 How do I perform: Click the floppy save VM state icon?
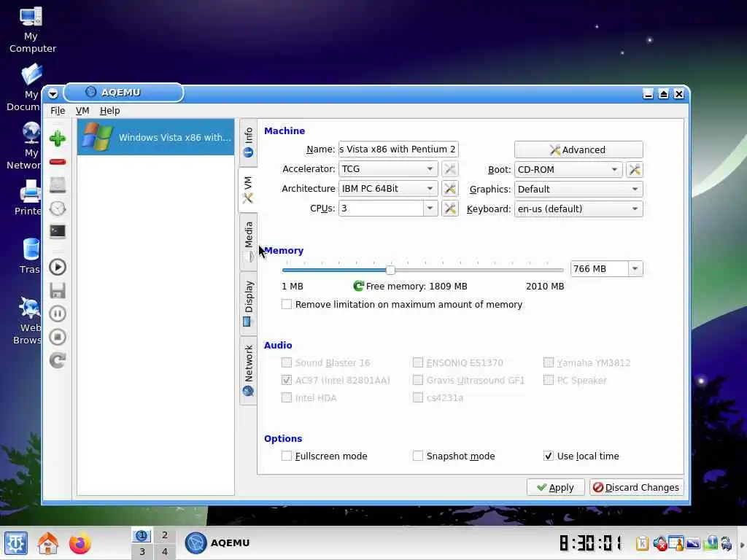pyautogui.click(x=58, y=290)
